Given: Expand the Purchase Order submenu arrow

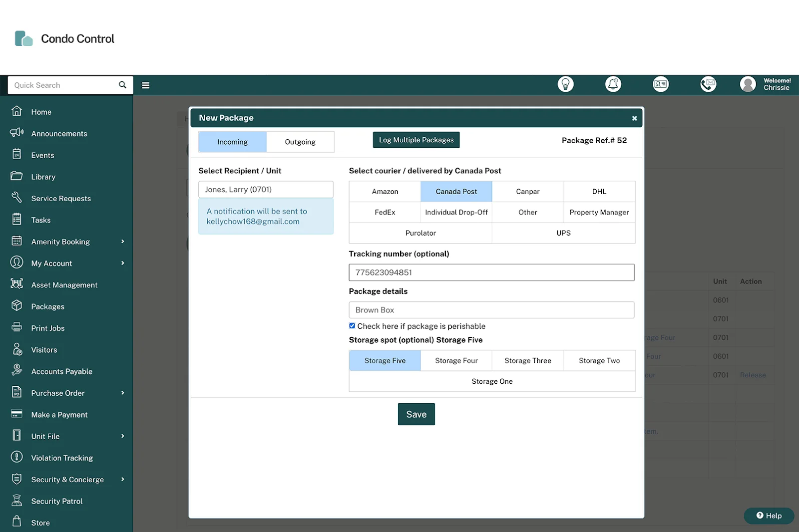Looking at the screenshot, I should click(x=123, y=393).
